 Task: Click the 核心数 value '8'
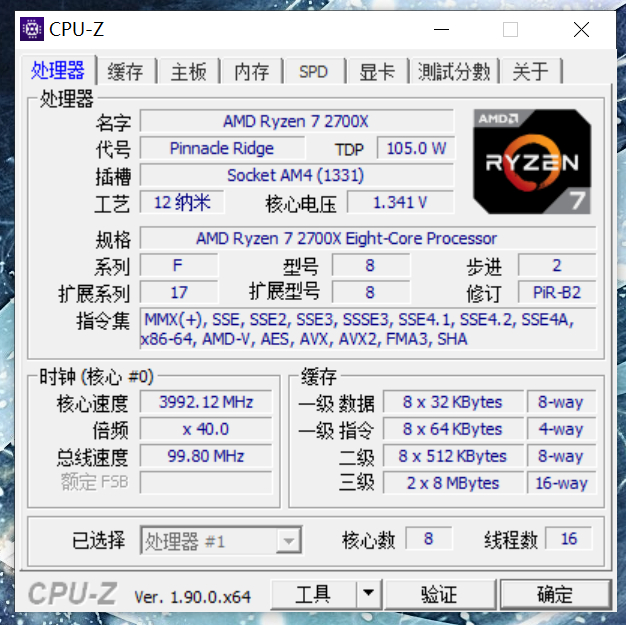point(428,538)
